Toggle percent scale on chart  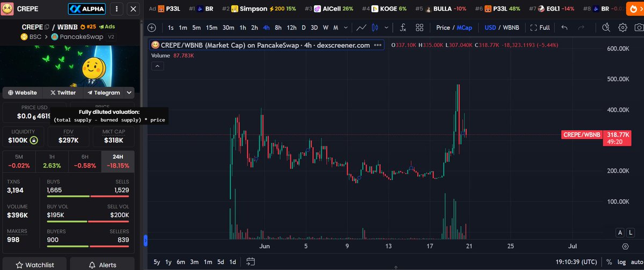[x=609, y=261]
